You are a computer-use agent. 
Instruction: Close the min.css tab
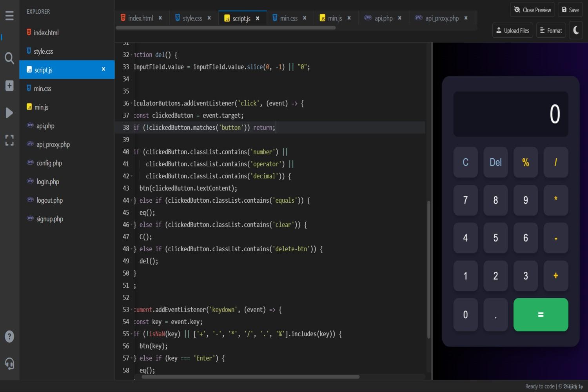click(x=305, y=18)
